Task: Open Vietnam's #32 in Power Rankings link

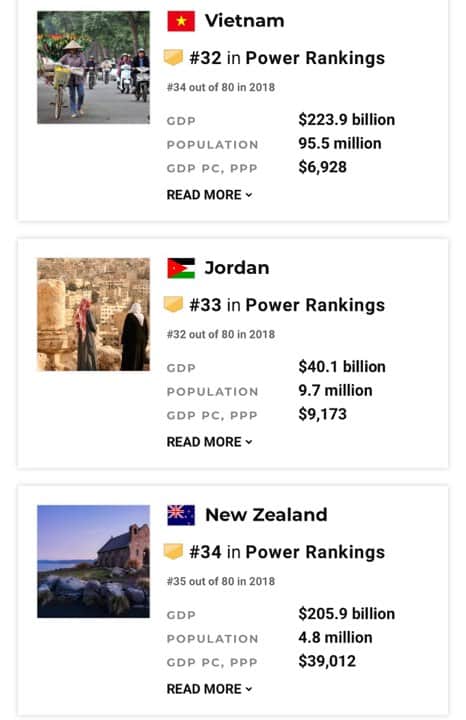Action: pos(287,58)
